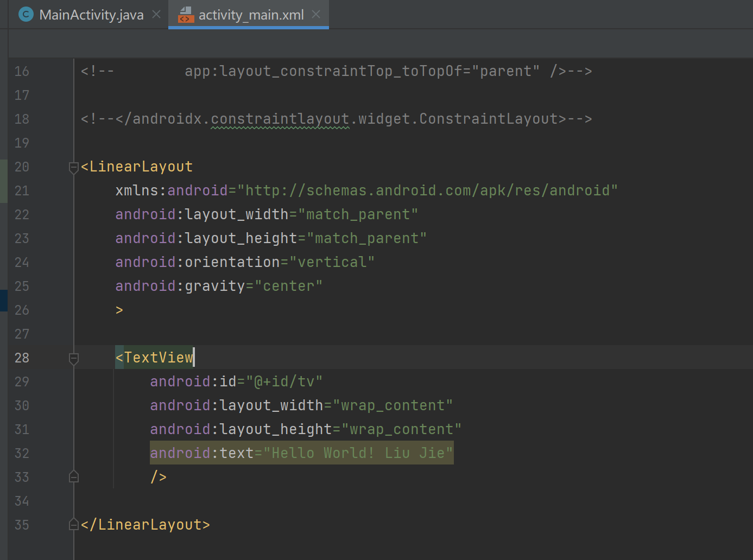The width and height of the screenshot is (753, 560).
Task: Switch to the MainActivity.java tab
Action: click(91, 15)
